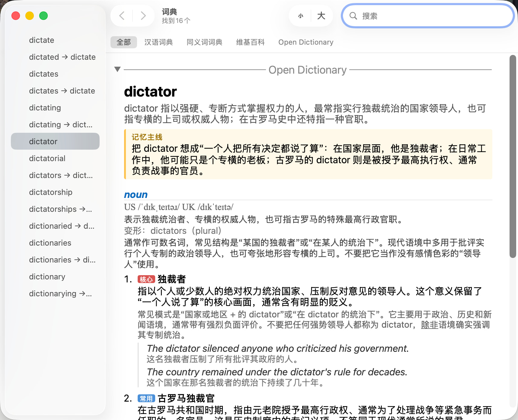Choose dictatorship in the sidebar
The width and height of the screenshot is (518, 420).
tap(55, 192)
